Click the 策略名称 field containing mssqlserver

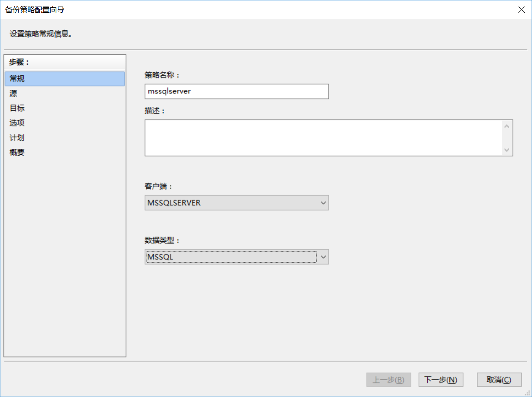(x=237, y=91)
